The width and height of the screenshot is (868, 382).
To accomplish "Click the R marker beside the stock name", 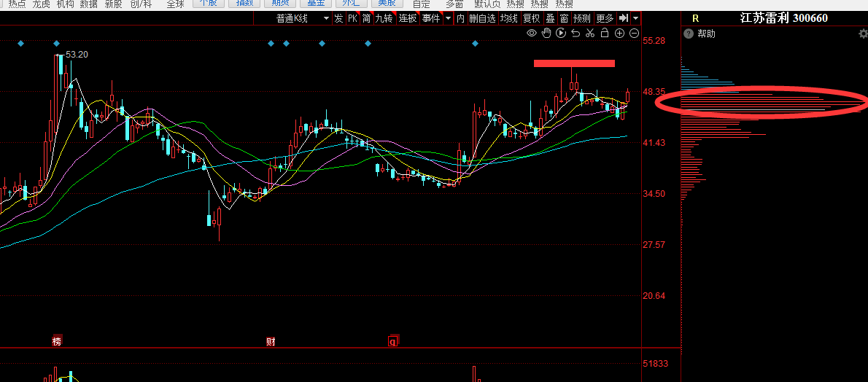I will [x=696, y=18].
